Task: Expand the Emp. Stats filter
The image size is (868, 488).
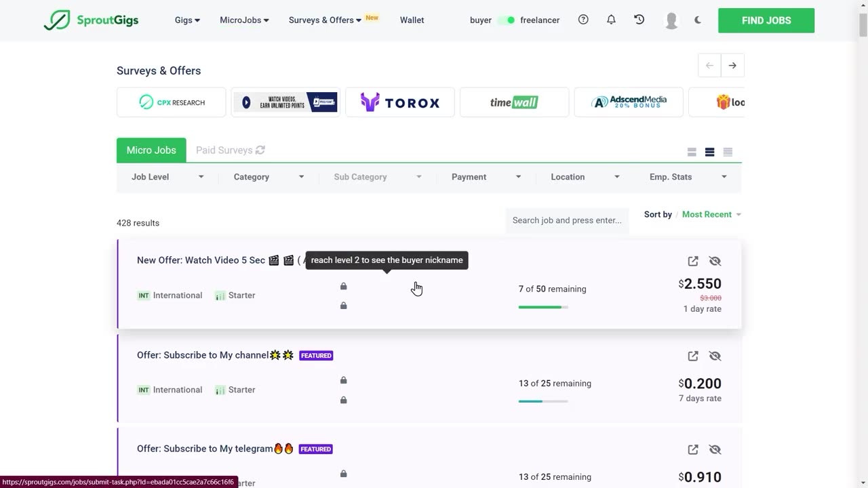Action: click(x=688, y=177)
